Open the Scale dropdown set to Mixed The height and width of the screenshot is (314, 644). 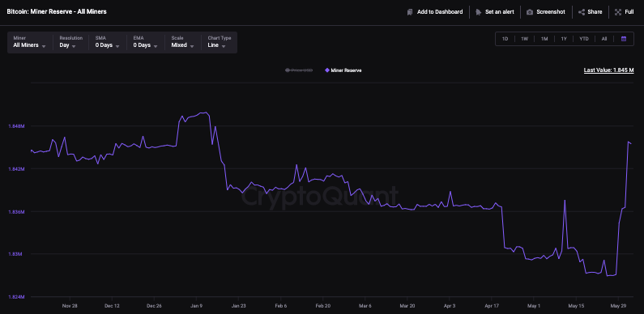click(182, 42)
